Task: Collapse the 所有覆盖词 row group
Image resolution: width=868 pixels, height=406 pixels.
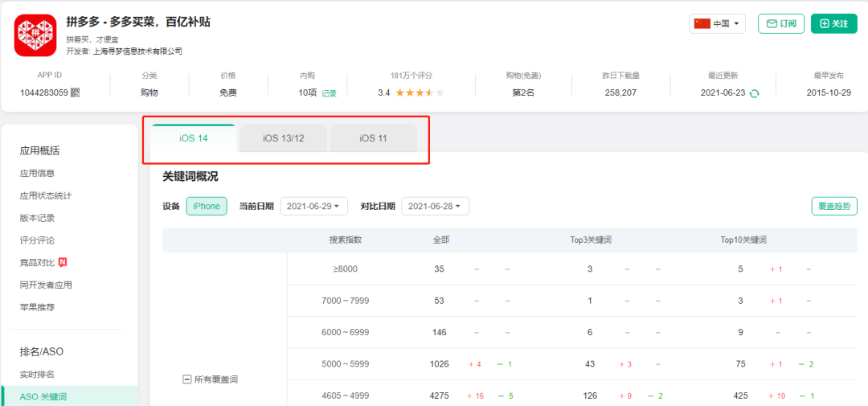Action: pos(186,379)
